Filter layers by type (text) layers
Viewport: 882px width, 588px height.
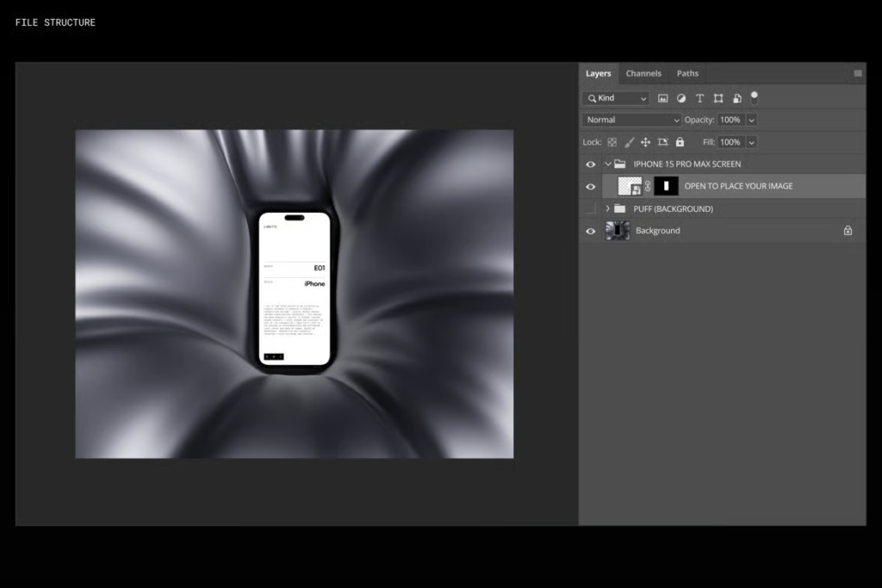pos(699,98)
